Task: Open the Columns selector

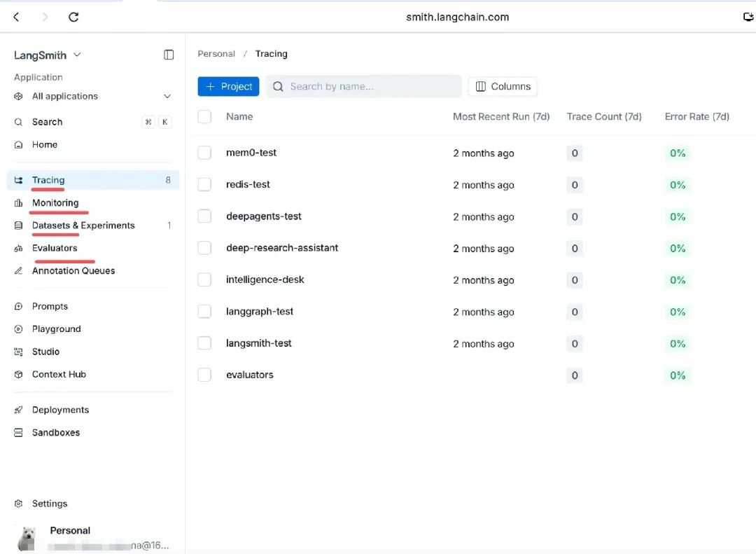Action: (x=503, y=86)
